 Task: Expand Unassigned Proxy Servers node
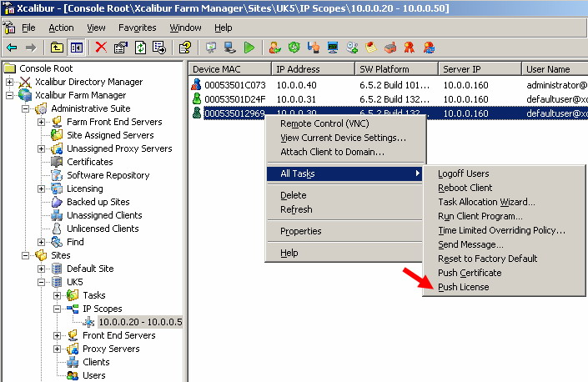pos(41,148)
